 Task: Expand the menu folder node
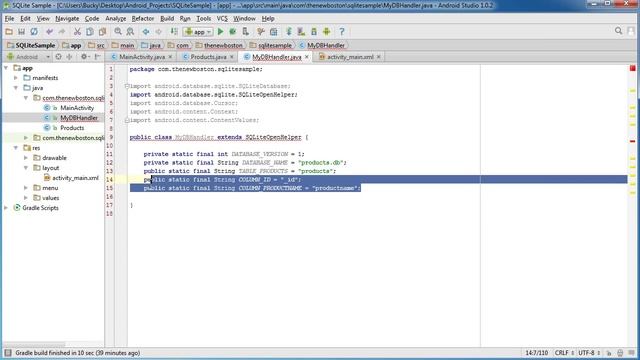pyautogui.click(x=26, y=188)
